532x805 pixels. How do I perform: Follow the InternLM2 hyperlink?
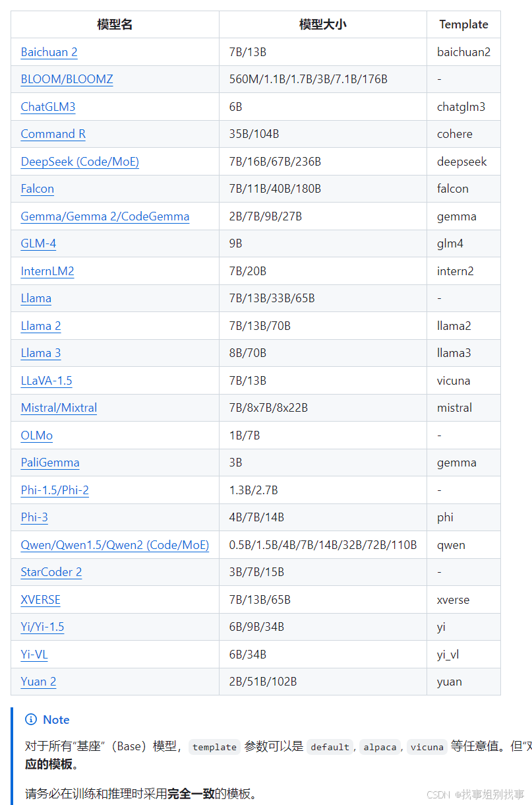(47, 271)
